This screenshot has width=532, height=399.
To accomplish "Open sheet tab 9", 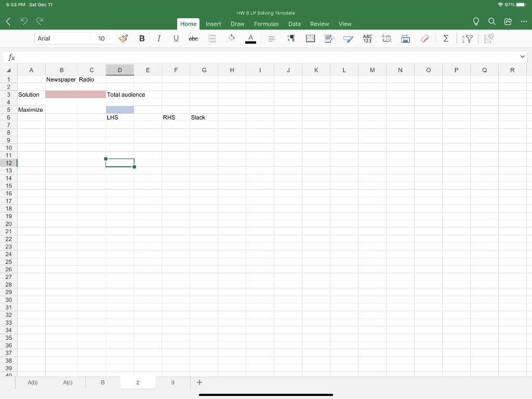I will click(x=172, y=382).
